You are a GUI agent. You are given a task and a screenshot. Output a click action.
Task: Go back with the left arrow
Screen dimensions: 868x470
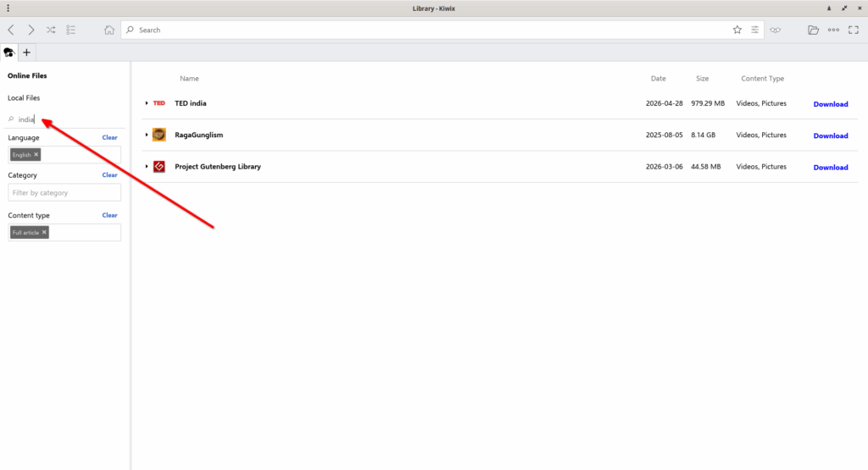(x=11, y=30)
